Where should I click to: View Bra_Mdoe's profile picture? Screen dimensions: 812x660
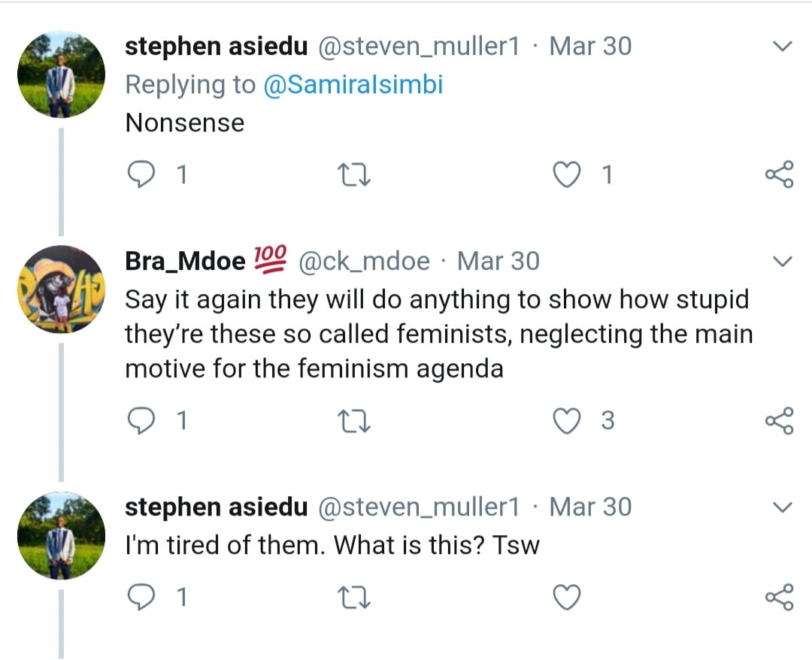pos(61,289)
